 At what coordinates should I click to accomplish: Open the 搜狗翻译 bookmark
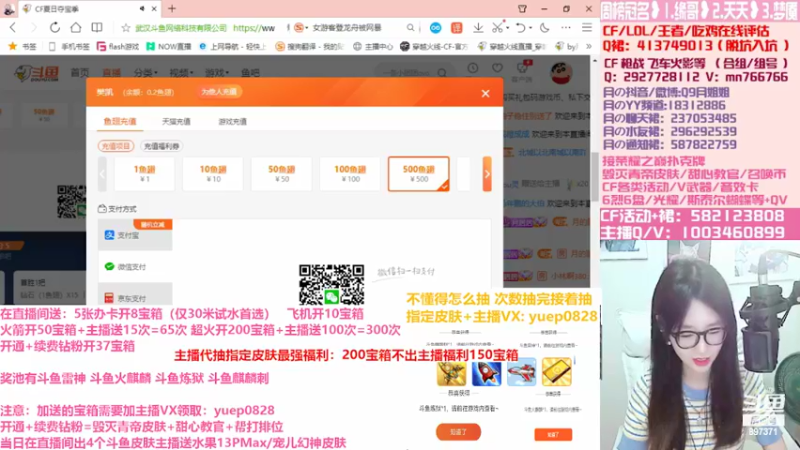(x=310, y=46)
